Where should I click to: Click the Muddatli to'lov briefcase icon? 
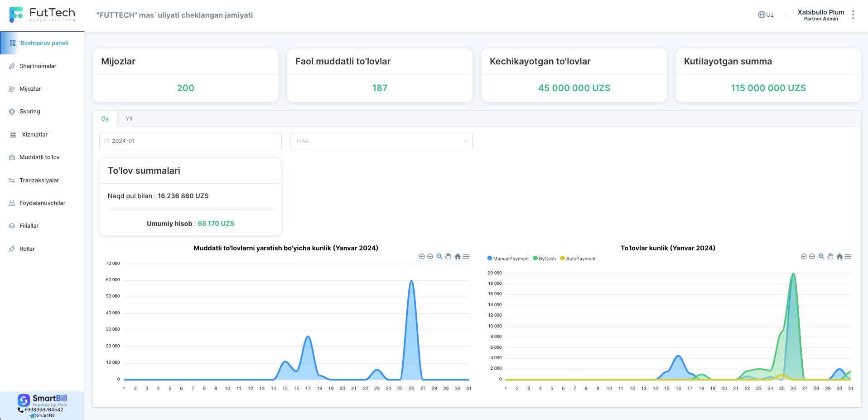tap(12, 157)
